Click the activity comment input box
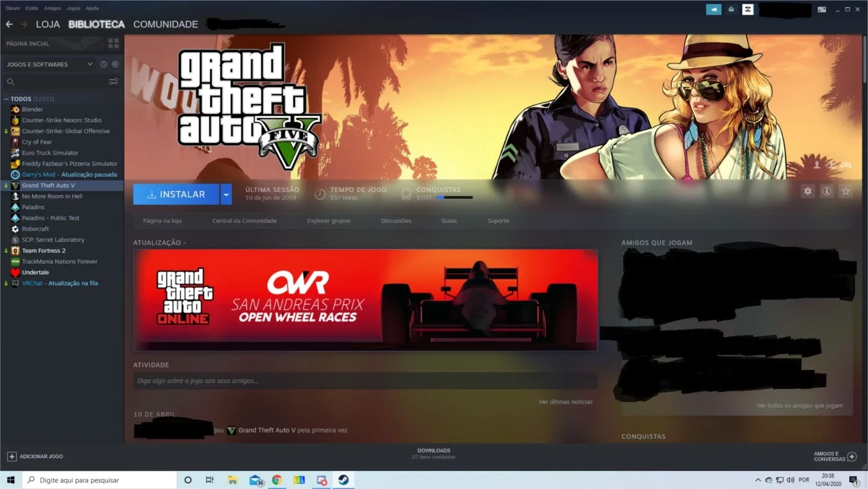The image size is (868, 489). pos(366,380)
